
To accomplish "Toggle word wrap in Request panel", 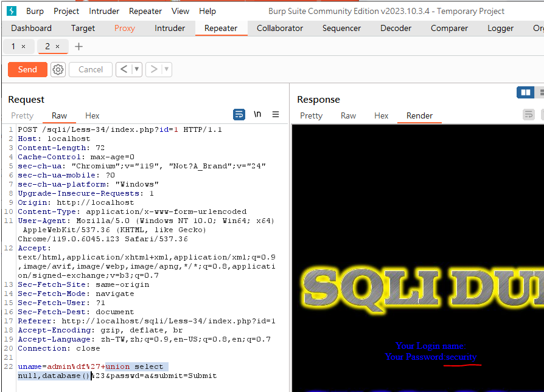I will 239,114.
